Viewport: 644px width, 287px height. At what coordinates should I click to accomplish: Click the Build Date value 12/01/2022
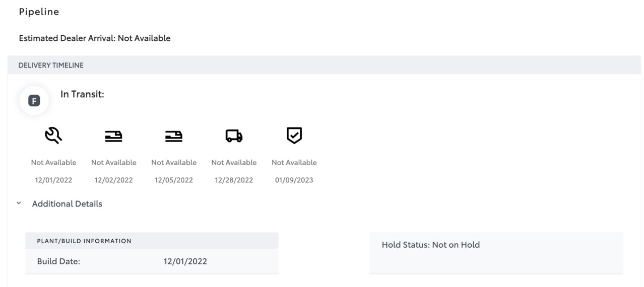point(185,261)
